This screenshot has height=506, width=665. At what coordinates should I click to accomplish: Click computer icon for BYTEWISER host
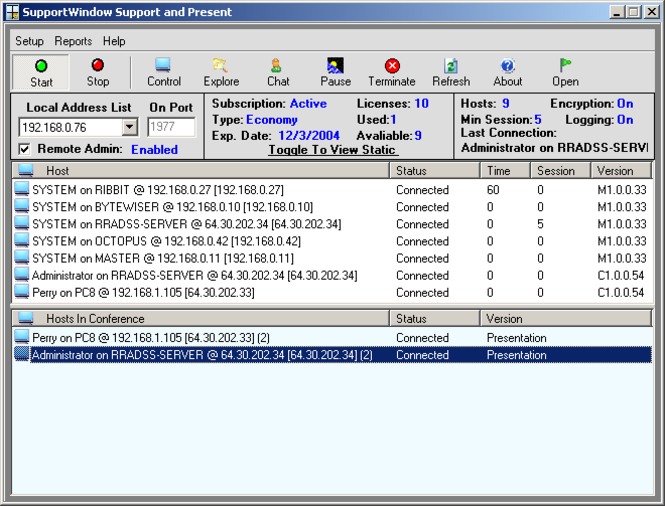pos(22,206)
